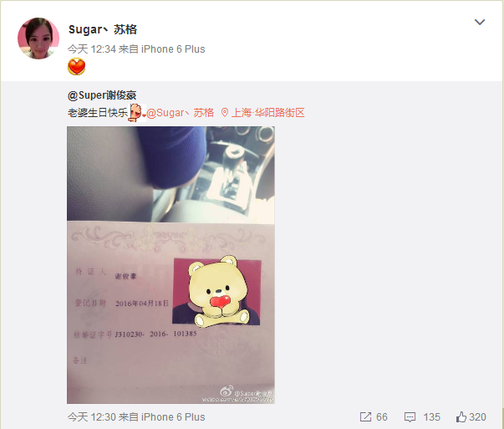Viewport: 504px width, 429px height.
Task: Click the location pin icon
Action: (225, 113)
